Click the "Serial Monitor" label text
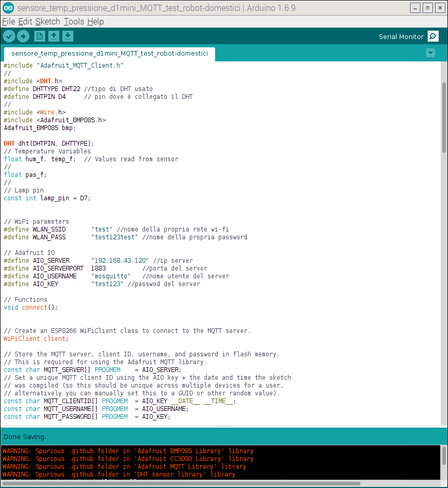 coord(401,37)
